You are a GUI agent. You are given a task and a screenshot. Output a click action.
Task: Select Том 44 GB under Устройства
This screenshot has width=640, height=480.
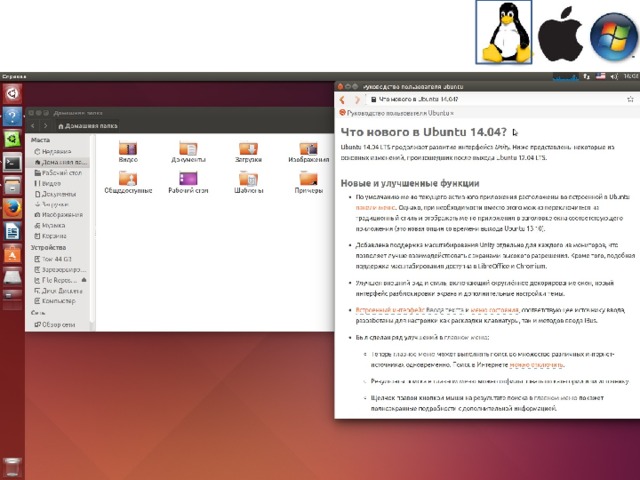click(59, 259)
